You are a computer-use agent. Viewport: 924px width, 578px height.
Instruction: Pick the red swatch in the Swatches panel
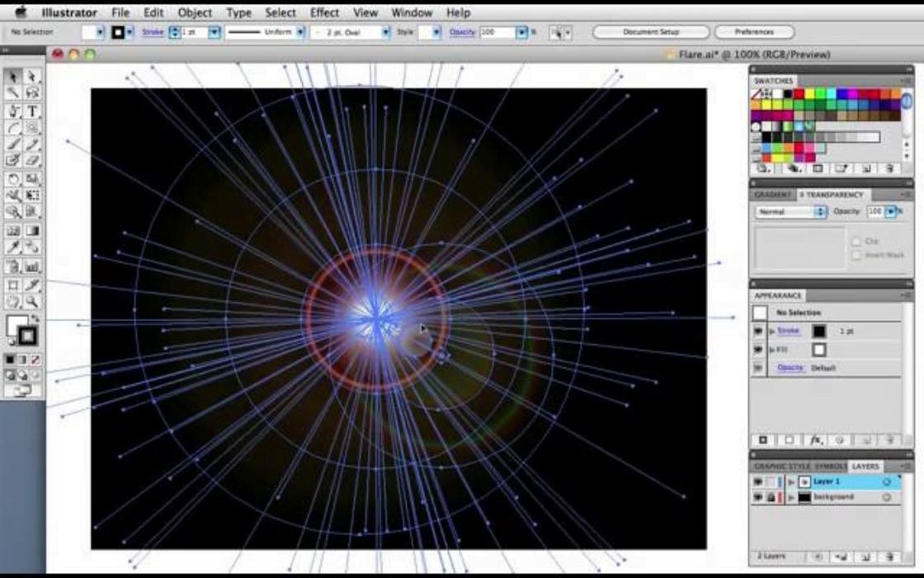coord(798,94)
